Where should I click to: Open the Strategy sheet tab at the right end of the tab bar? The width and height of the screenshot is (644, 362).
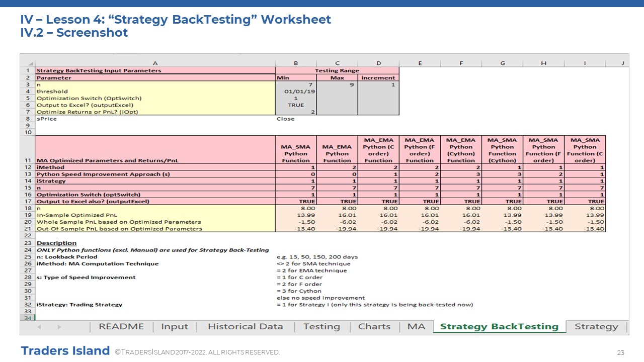(x=596, y=327)
